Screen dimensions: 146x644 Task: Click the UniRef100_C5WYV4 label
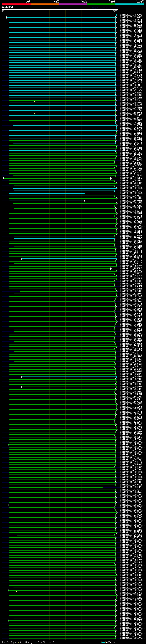pyautogui.click(x=131, y=77)
